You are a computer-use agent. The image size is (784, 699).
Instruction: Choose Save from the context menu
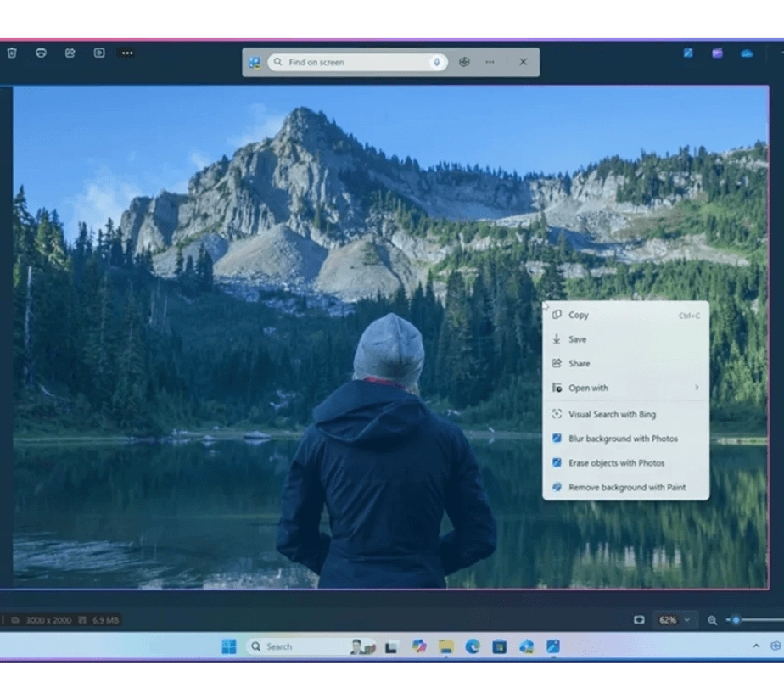point(625,339)
